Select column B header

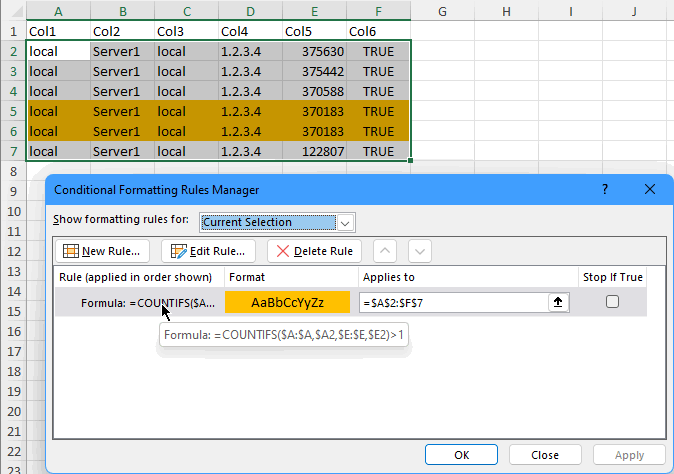point(123,11)
